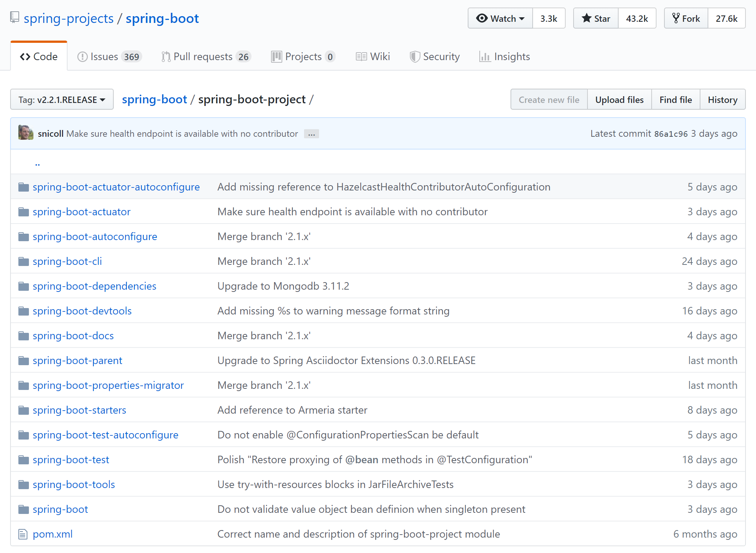Click snicoll's avatar thumbnail
Image resolution: width=756 pixels, height=553 pixels.
[x=26, y=133]
